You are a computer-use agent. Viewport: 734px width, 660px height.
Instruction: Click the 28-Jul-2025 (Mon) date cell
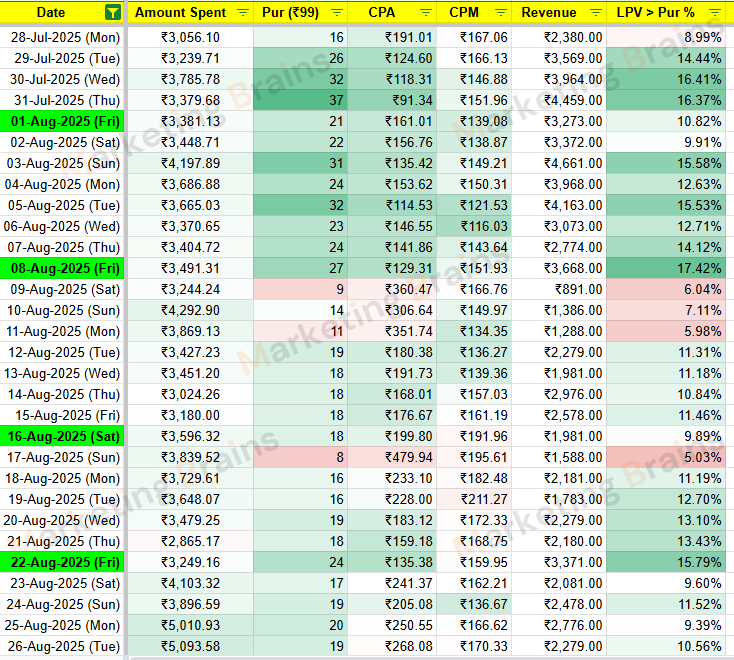point(63,37)
